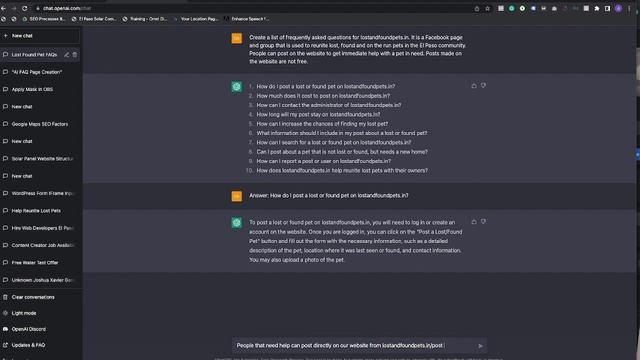Click 'How can I contact the administrator' question
Image resolution: width=640 pixels, height=360 pixels.
click(x=329, y=105)
